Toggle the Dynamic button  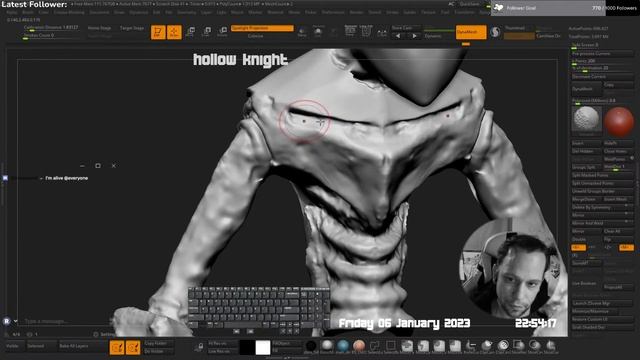tap(433, 36)
